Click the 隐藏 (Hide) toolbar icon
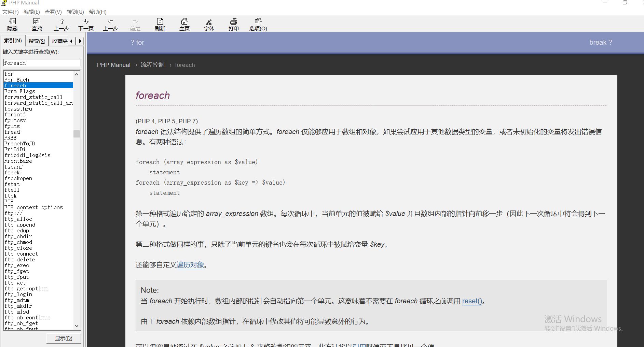Screen dimensions: 644x347 pyautogui.click(x=12, y=25)
